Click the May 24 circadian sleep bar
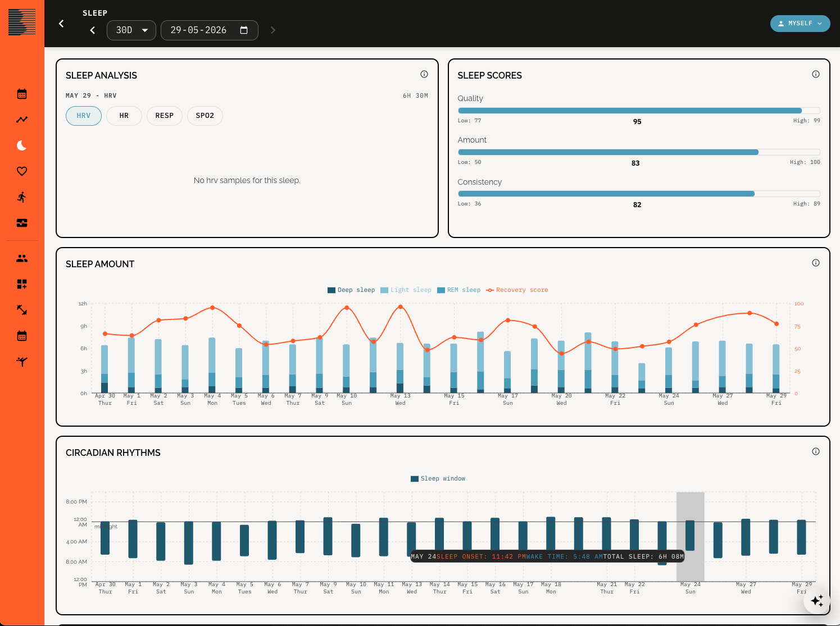The image size is (840, 626). click(690, 536)
